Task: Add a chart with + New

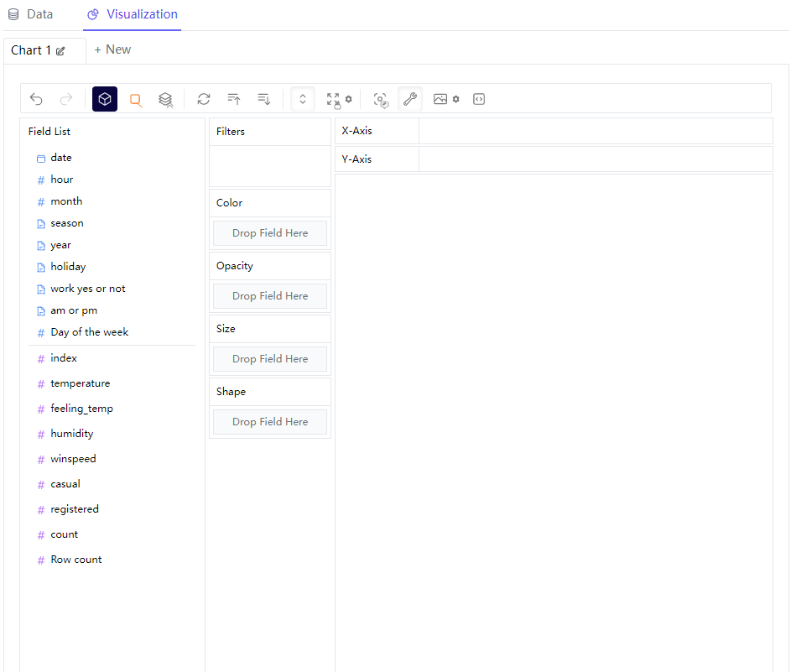Action: coord(112,49)
